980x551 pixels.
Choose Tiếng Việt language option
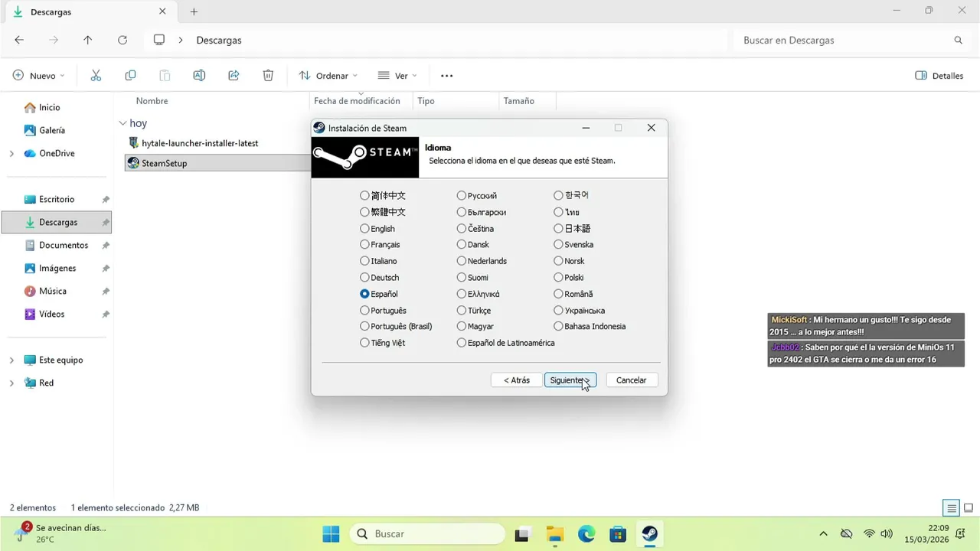pyautogui.click(x=364, y=343)
